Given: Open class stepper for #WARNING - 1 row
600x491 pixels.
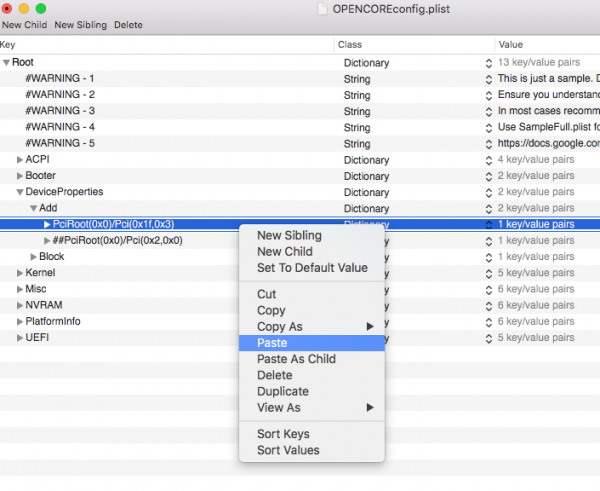Looking at the screenshot, I should click(489, 79).
